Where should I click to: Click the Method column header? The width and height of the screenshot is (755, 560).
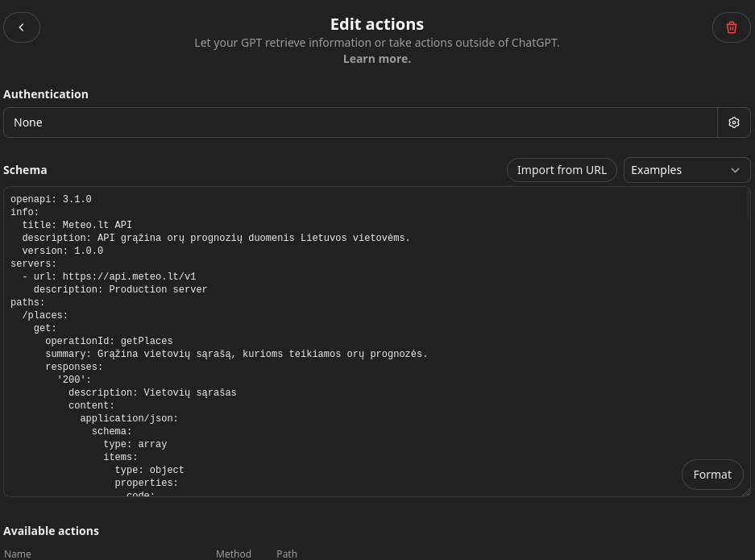(x=234, y=554)
